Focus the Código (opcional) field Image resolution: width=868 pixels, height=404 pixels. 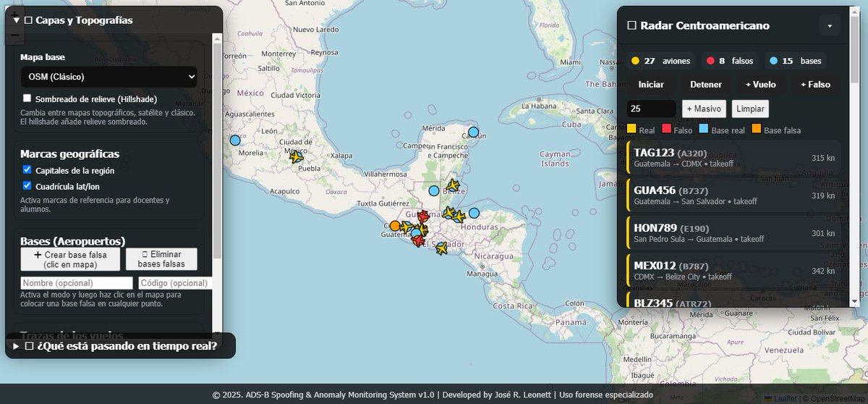(x=174, y=283)
